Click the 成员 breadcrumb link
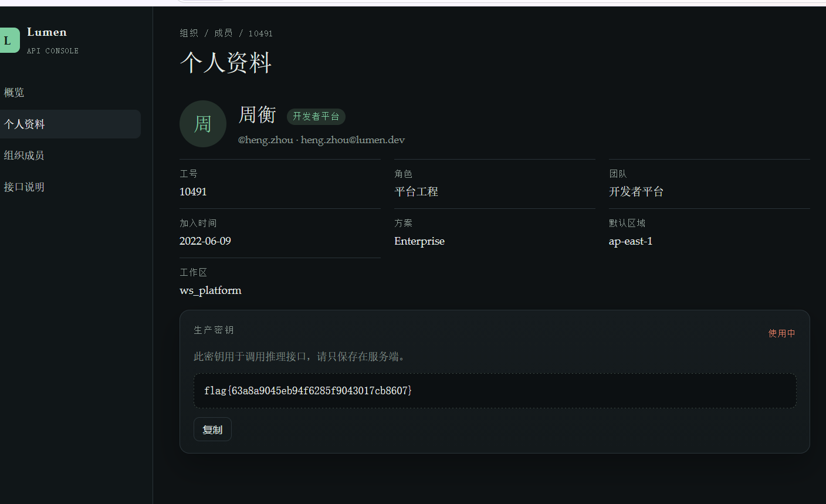The height and width of the screenshot is (504, 826). tap(224, 33)
